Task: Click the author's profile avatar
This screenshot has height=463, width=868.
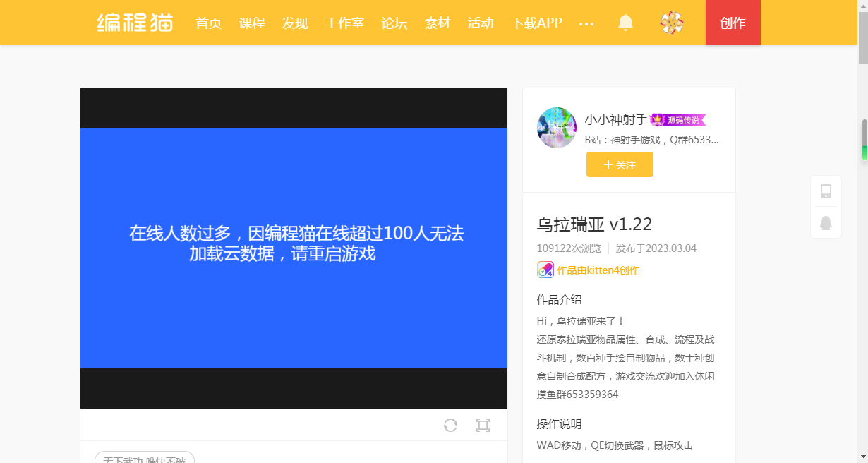Action: (x=557, y=128)
